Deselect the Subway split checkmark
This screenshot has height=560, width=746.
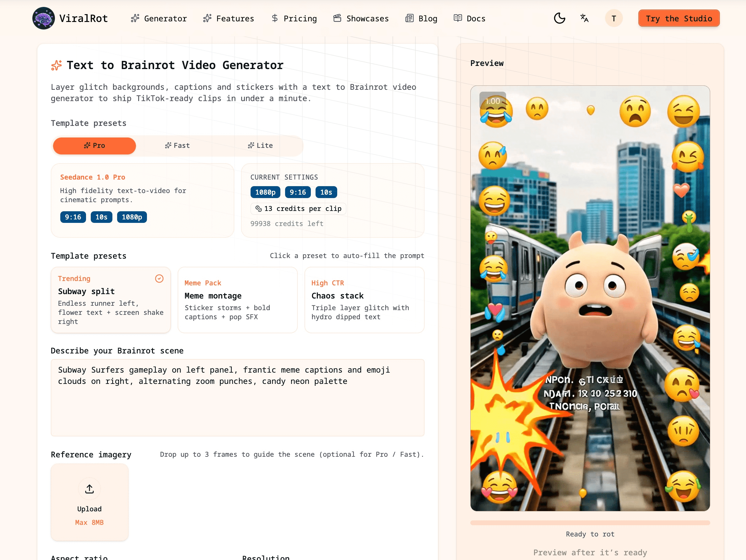point(159,278)
